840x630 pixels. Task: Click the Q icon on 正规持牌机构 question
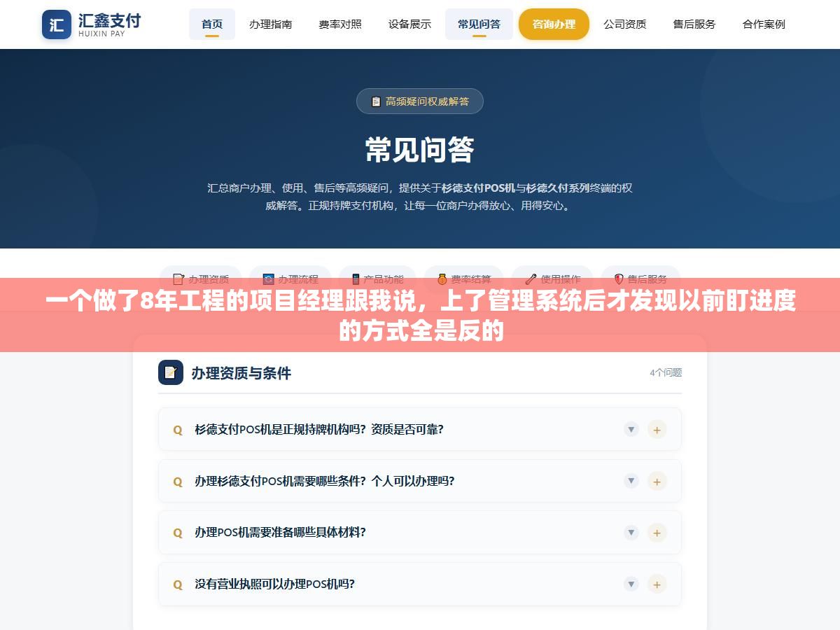[178, 430]
